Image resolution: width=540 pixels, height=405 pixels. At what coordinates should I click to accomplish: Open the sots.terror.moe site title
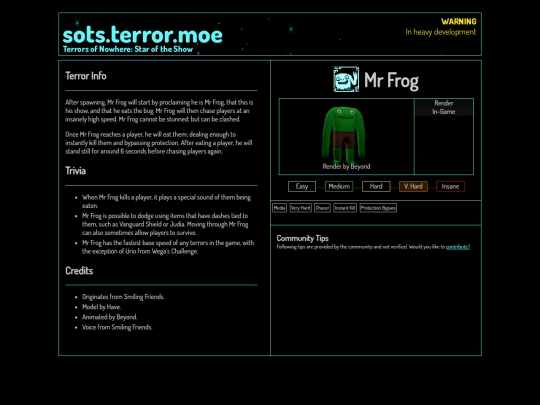[x=143, y=35]
